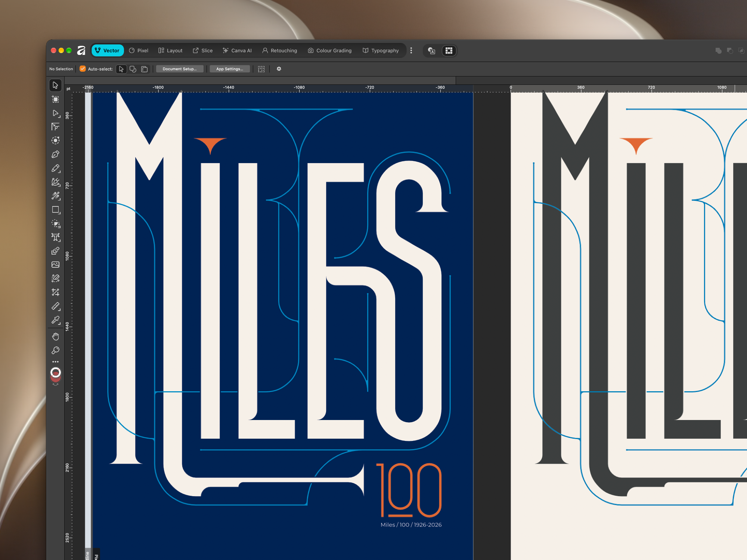Click the ruler unit 'pt' corner
Viewport: 747px width, 560px height.
coord(68,89)
